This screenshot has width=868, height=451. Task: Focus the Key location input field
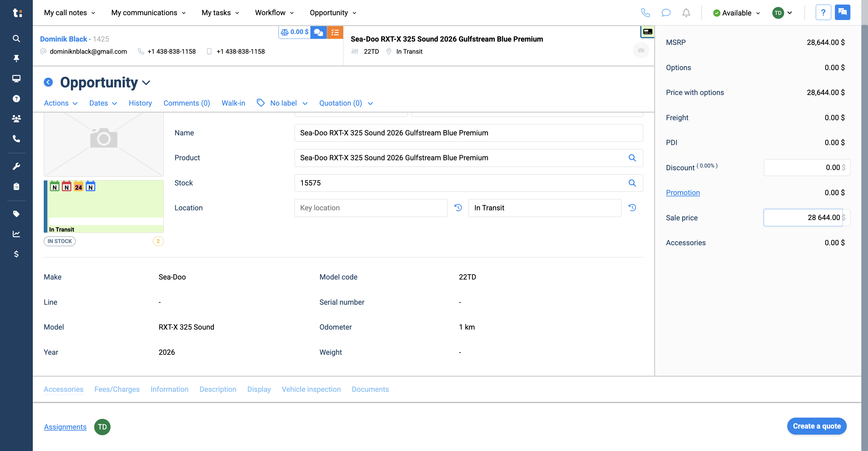(371, 208)
